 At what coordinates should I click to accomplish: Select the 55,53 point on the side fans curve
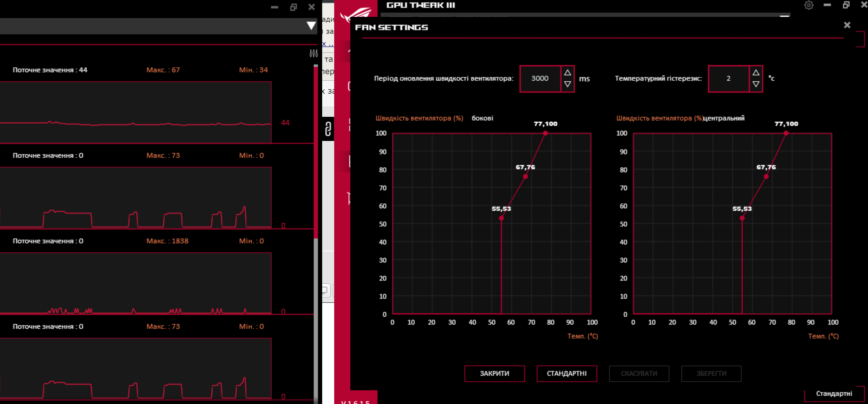(x=501, y=218)
